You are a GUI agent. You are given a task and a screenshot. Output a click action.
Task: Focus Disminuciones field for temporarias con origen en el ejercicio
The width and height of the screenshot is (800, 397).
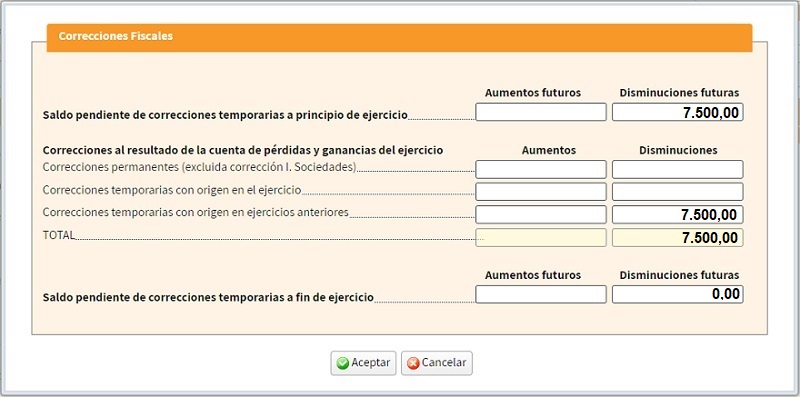coord(678,192)
